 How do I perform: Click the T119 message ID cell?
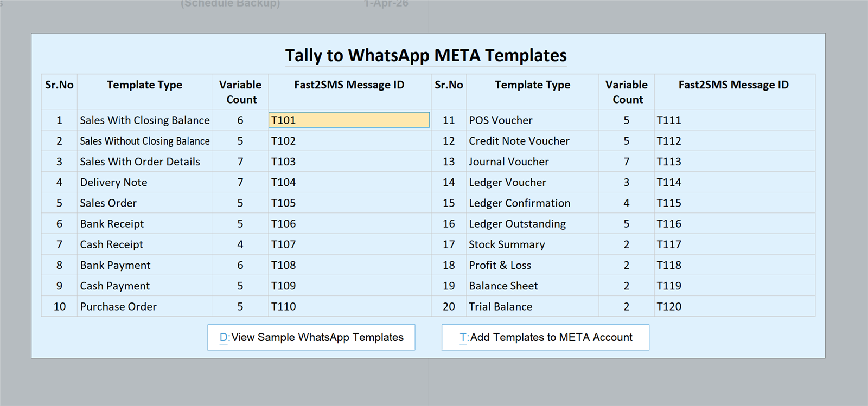(x=734, y=286)
